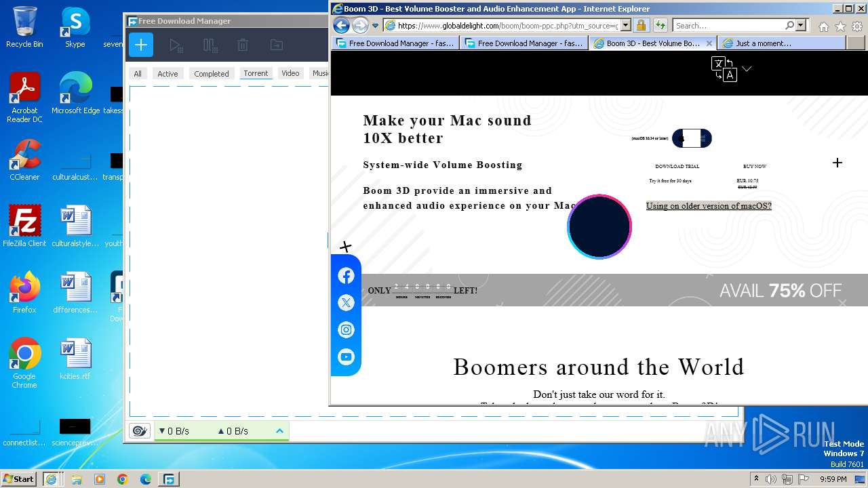Image resolution: width=868 pixels, height=488 pixels.
Task: Click the Facebook icon in social sidebar
Action: pos(346,276)
